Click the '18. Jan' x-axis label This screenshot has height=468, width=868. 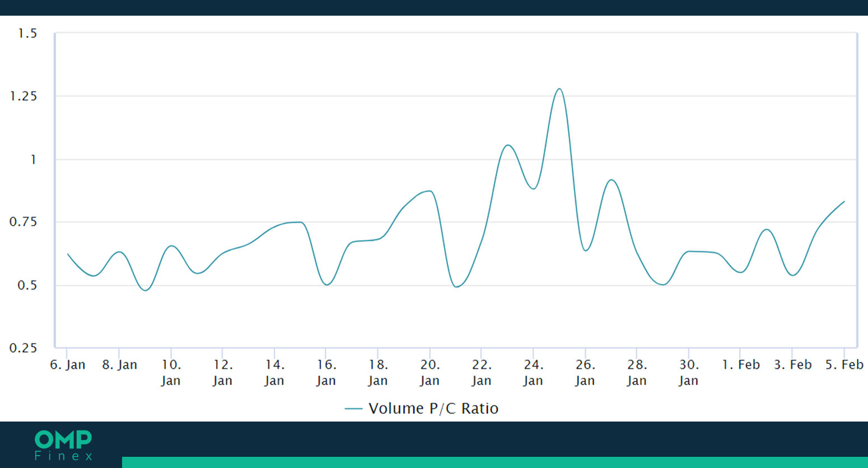(378, 373)
